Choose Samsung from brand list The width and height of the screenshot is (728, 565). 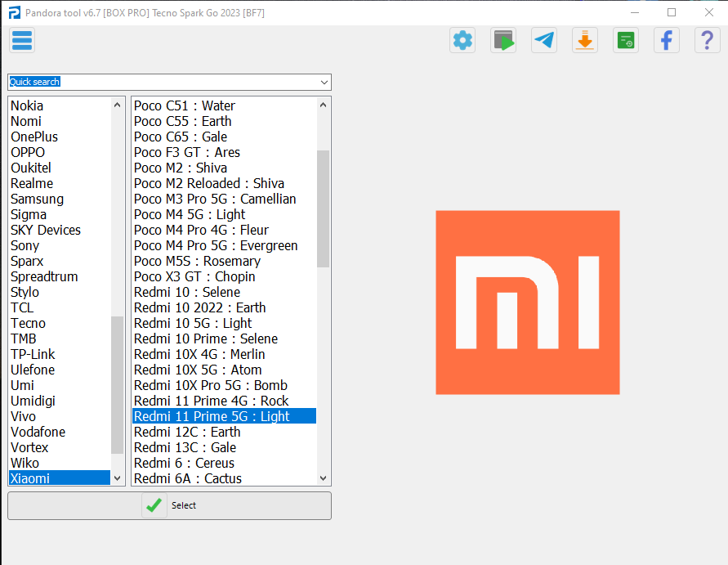60,199
